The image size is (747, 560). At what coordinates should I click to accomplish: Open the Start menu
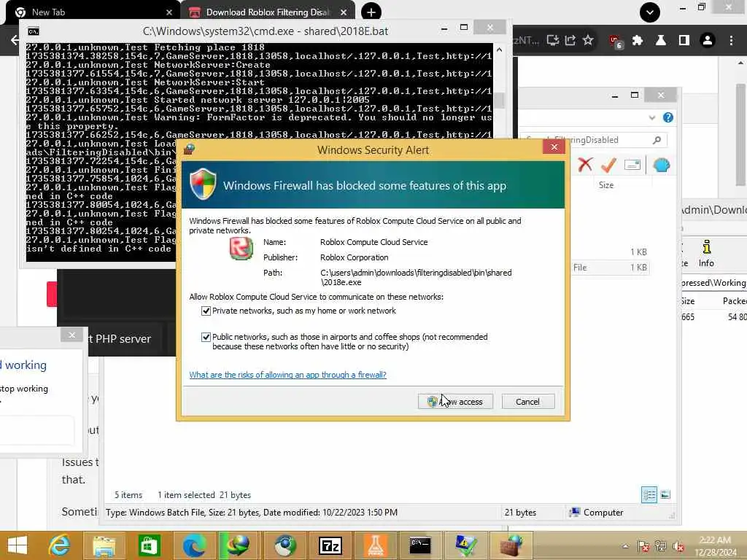(x=18, y=545)
